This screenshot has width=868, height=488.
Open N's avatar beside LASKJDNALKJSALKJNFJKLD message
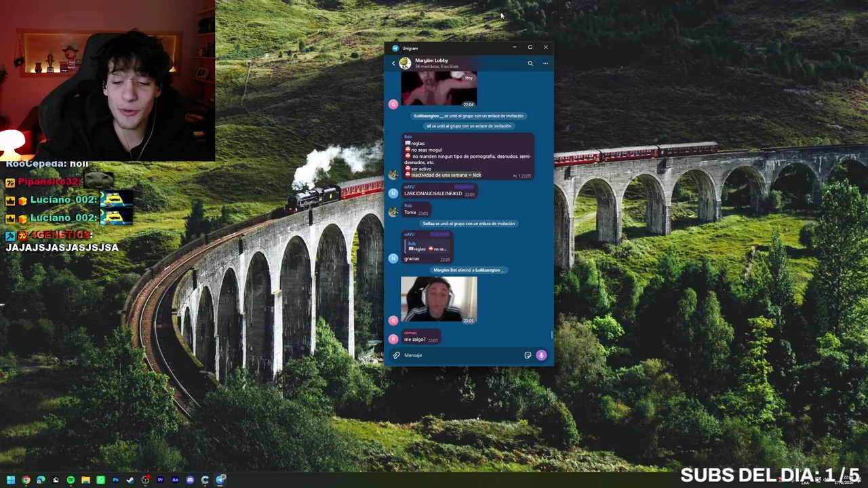393,194
